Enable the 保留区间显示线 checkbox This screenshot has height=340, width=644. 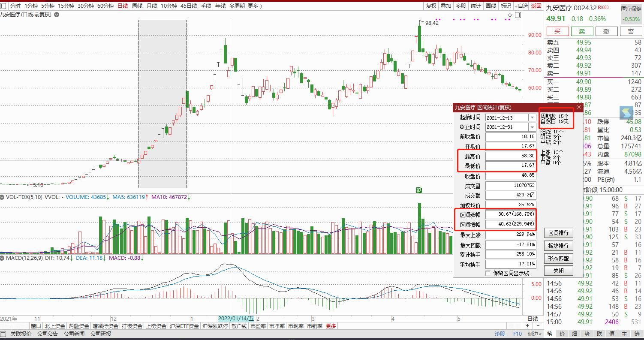[x=488, y=273]
